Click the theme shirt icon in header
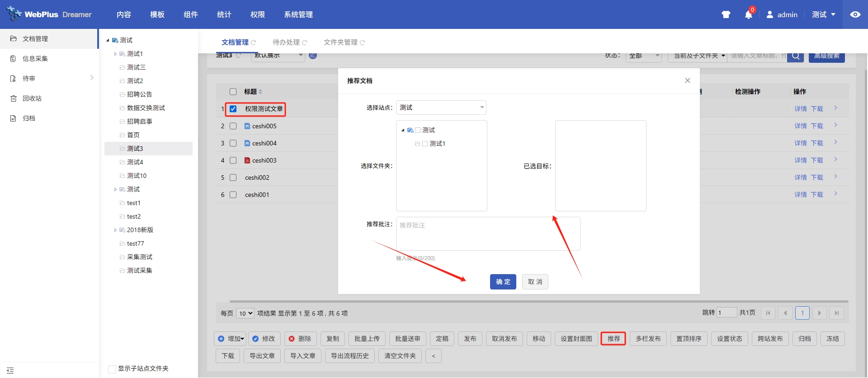Screen dimensions: 868x378 point(726,14)
